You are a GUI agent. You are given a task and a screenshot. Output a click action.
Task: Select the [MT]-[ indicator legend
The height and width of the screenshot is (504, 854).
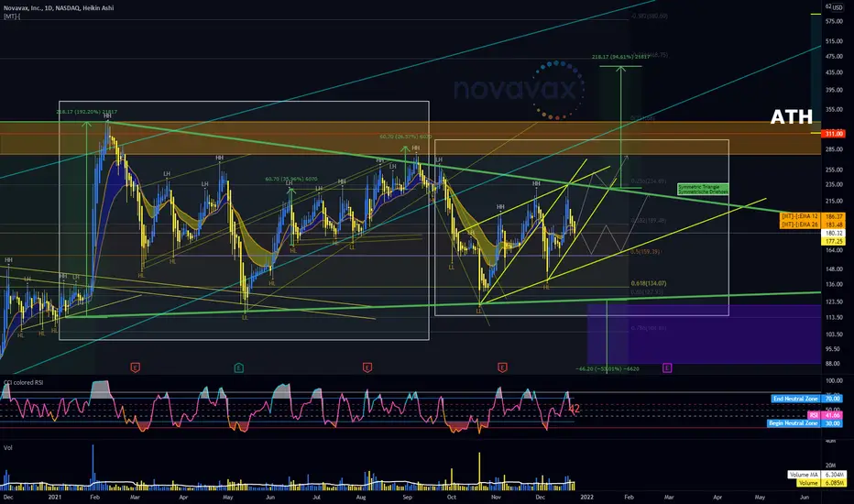pos(11,16)
